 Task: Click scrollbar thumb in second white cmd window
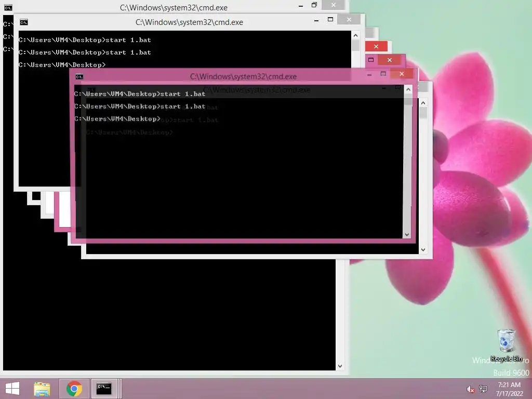click(x=355, y=46)
